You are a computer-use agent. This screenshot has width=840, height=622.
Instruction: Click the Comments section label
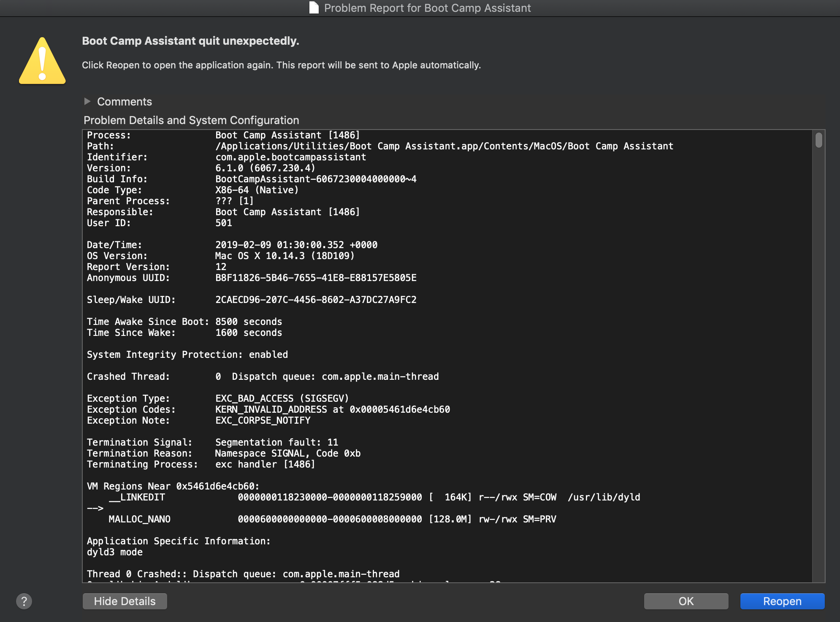coord(124,102)
